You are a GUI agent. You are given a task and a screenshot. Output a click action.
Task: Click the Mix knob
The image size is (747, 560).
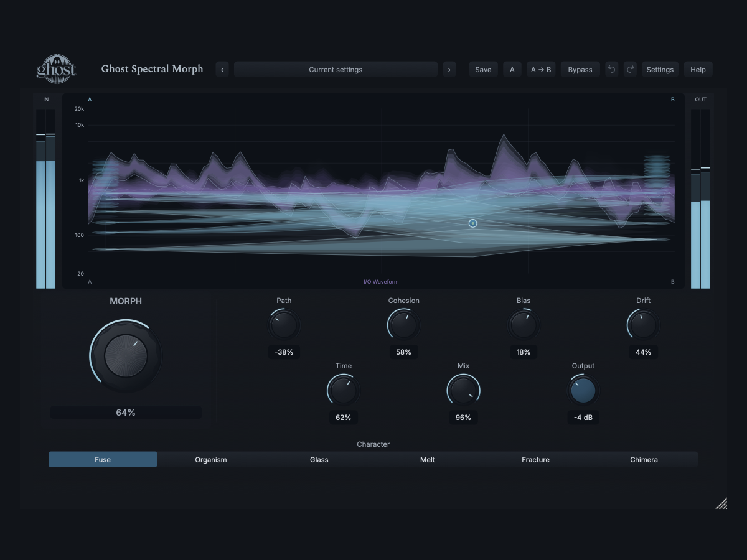(x=463, y=390)
